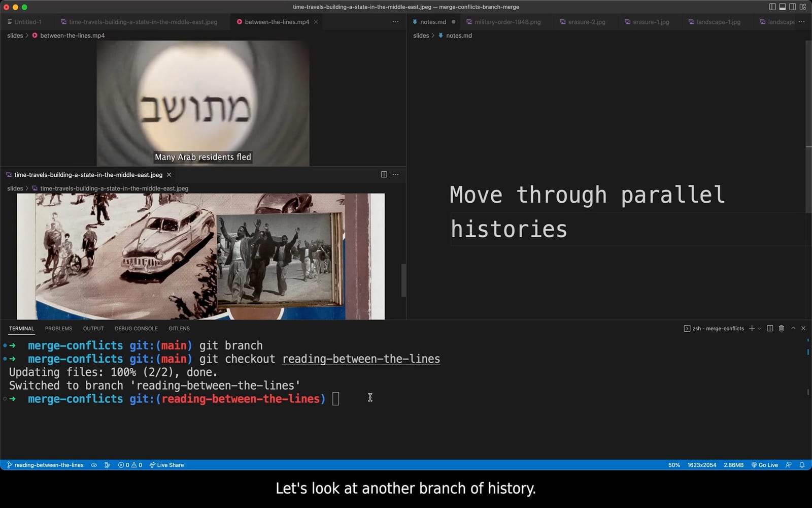Click the image preview vertical scrollbar
Screen dimensions: 812x508
click(404, 280)
